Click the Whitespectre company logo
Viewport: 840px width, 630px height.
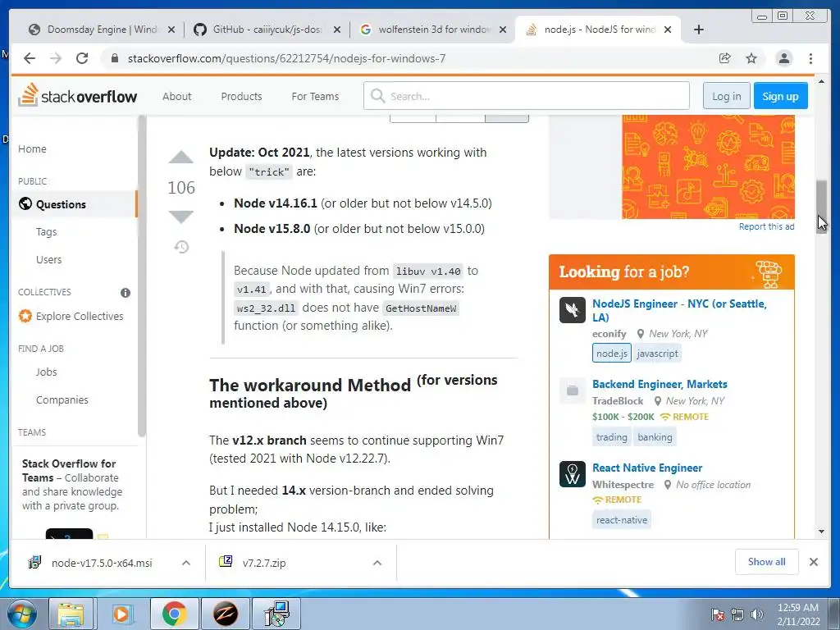point(572,474)
